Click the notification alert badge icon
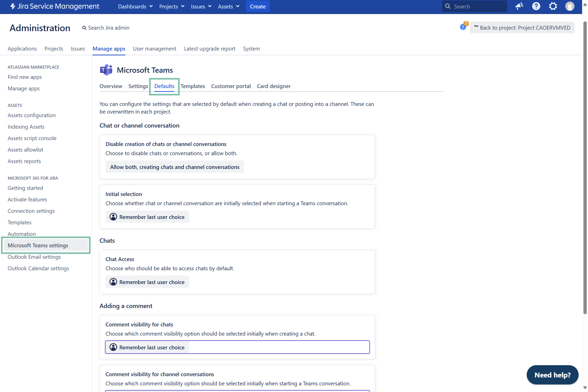 pos(463,27)
